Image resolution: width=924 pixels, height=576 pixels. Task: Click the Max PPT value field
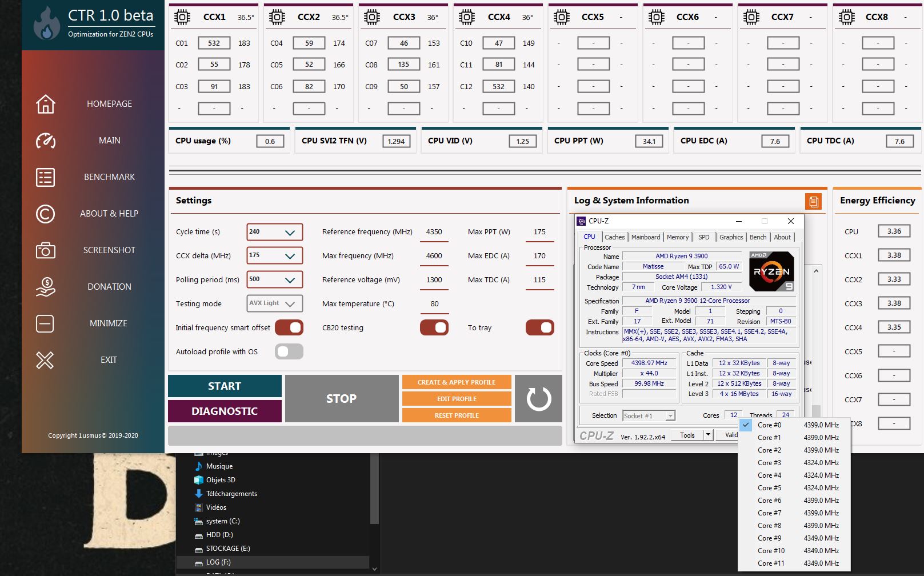539,232
